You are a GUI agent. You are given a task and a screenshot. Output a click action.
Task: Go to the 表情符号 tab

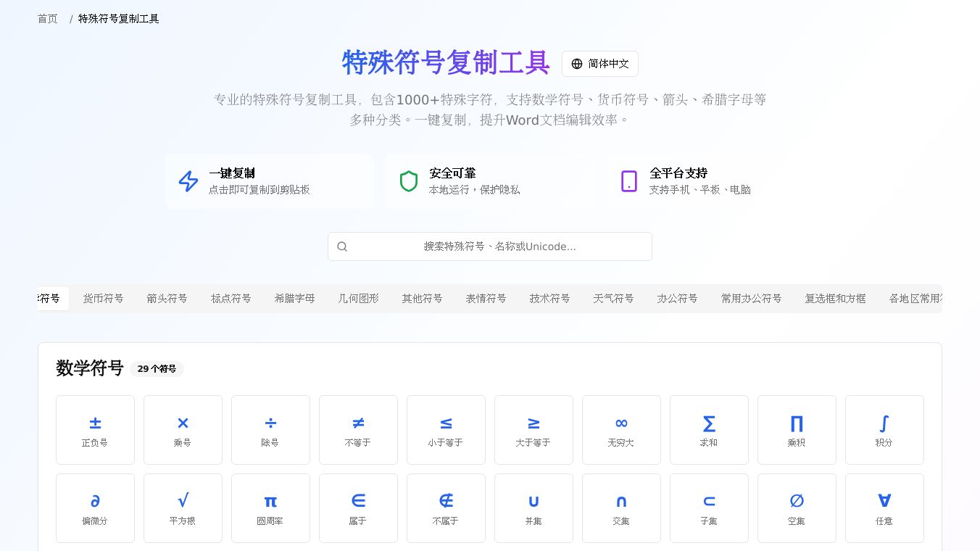(x=486, y=299)
